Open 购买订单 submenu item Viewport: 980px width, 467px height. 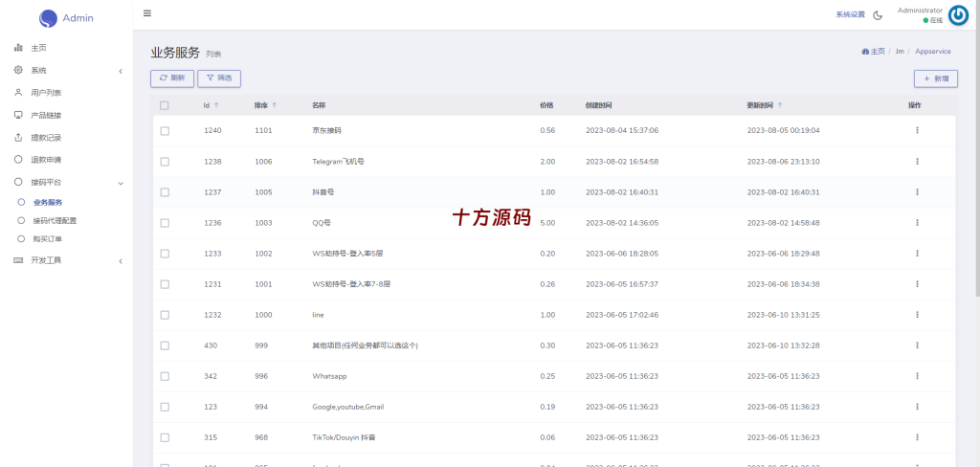48,239
